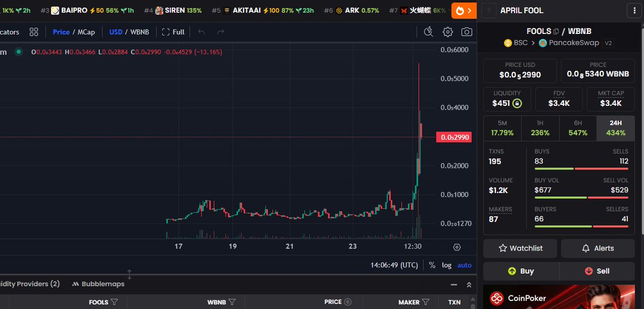Open the UTC time zone selector
The image size is (644, 309).
[394, 265]
